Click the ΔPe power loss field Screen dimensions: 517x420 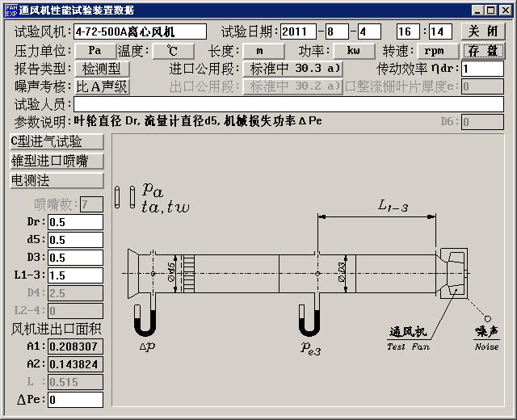(x=75, y=400)
